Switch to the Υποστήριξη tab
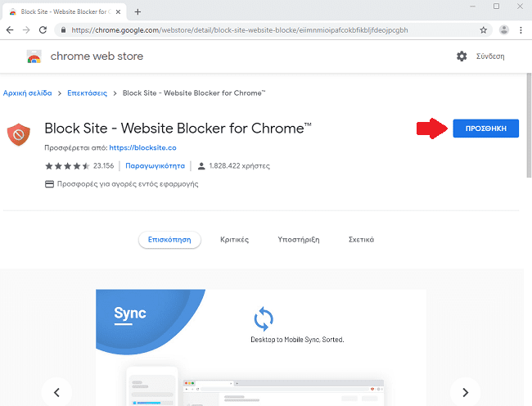 click(x=299, y=240)
